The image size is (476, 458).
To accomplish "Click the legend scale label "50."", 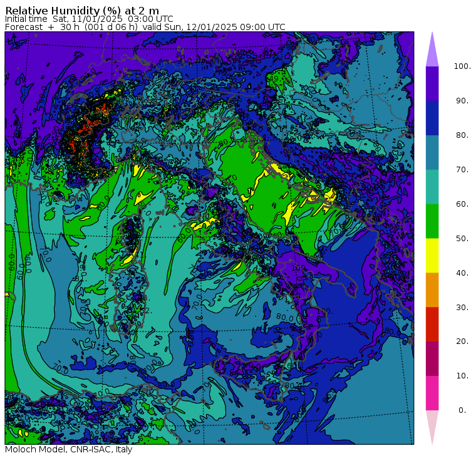I will [462, 239].
